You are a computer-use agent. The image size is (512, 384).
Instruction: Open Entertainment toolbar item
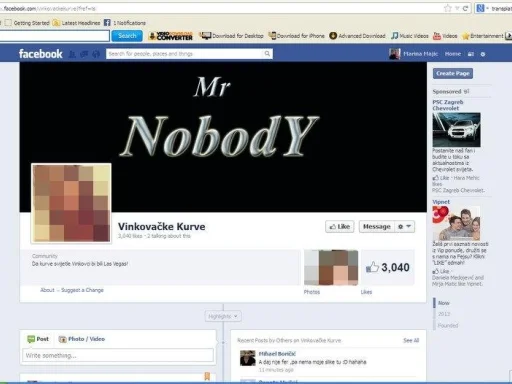tap(482, 36)
